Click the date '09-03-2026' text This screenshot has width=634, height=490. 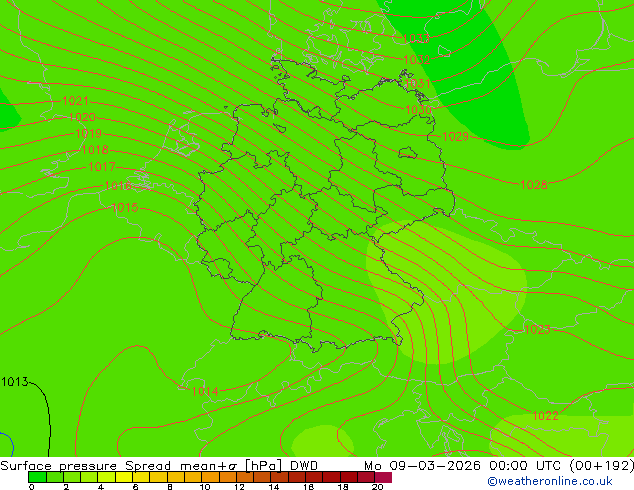point(435,466)
